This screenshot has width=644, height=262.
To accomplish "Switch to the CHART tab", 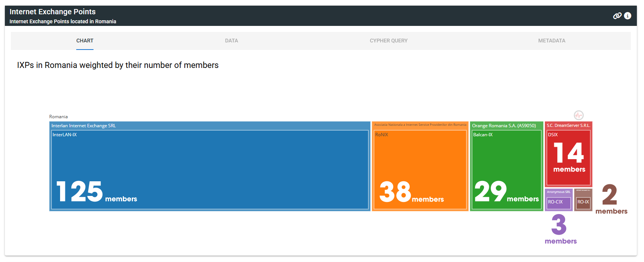I will pos(85,41).
